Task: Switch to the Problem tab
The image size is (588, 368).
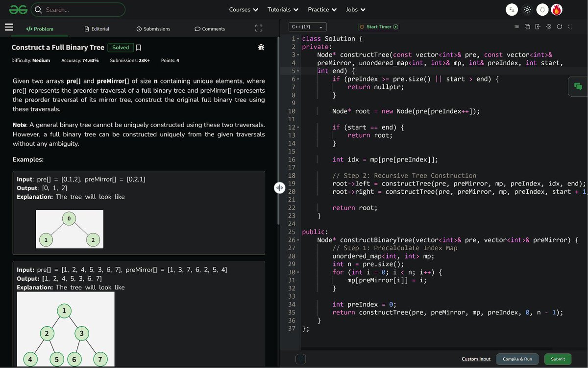Action: (40, 29)
